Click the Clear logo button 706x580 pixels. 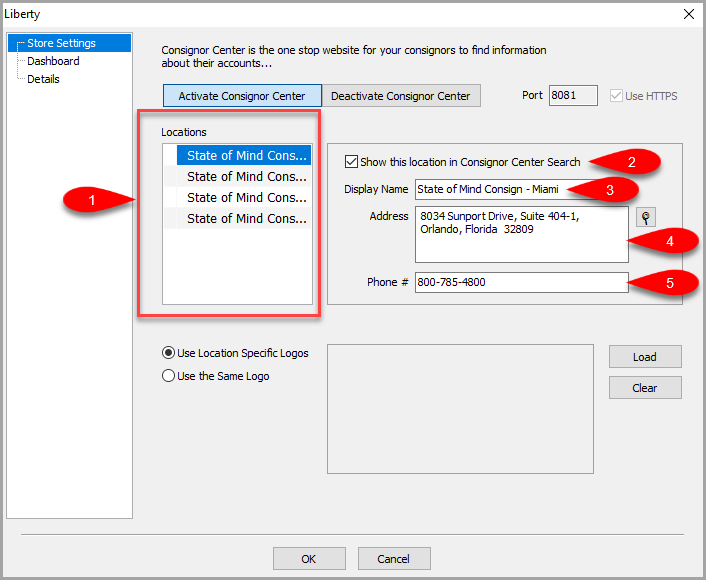645,388
